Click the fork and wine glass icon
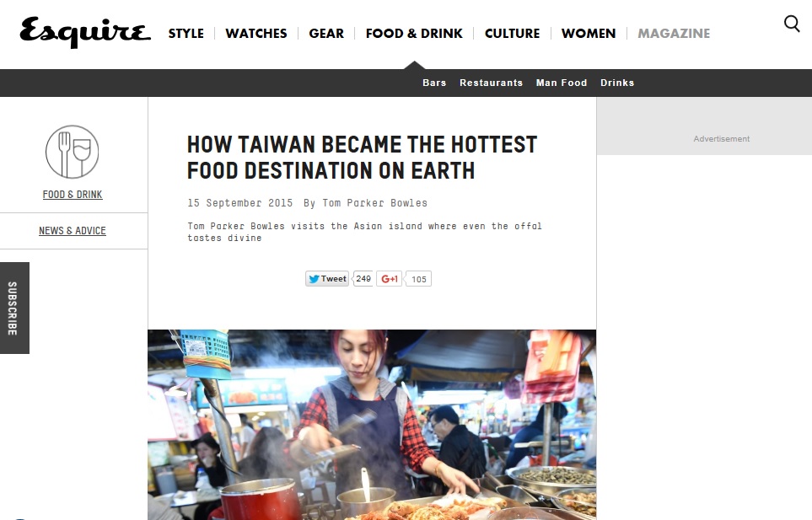The height and width of the screenshot is (520, 812). 72,152
